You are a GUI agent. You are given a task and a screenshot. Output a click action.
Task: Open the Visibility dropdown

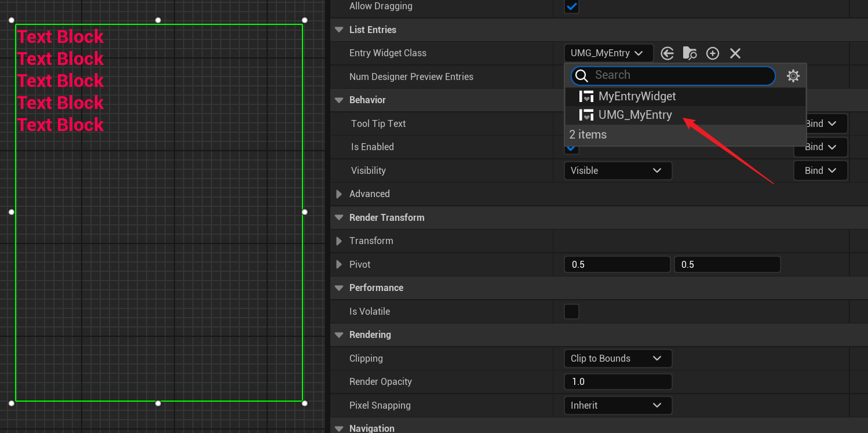pyautogui.click(x=617, y=170)
